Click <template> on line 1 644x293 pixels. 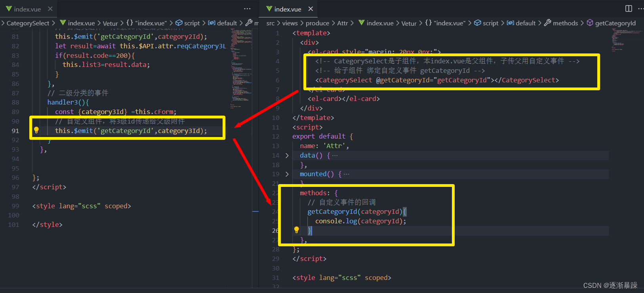[311, 33]
